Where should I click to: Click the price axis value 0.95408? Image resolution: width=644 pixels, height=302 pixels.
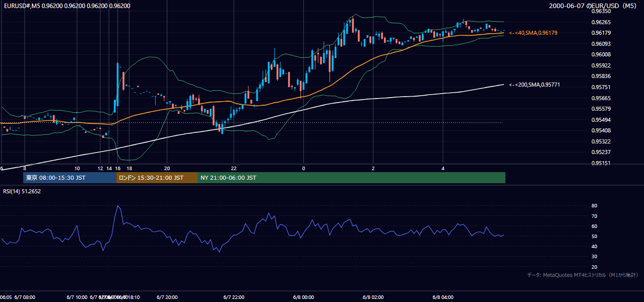tap(601, 130)
